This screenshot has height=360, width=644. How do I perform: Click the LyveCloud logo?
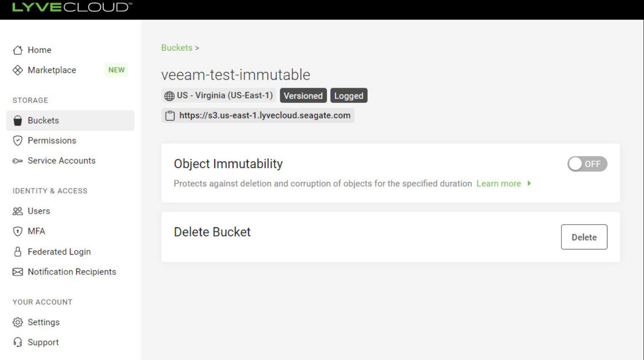72,7
